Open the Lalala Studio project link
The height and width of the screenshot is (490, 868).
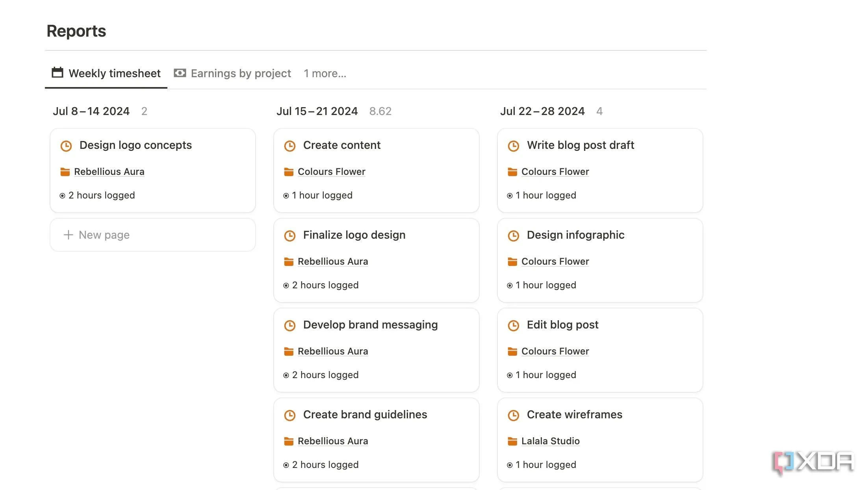(x=550, y=441)
